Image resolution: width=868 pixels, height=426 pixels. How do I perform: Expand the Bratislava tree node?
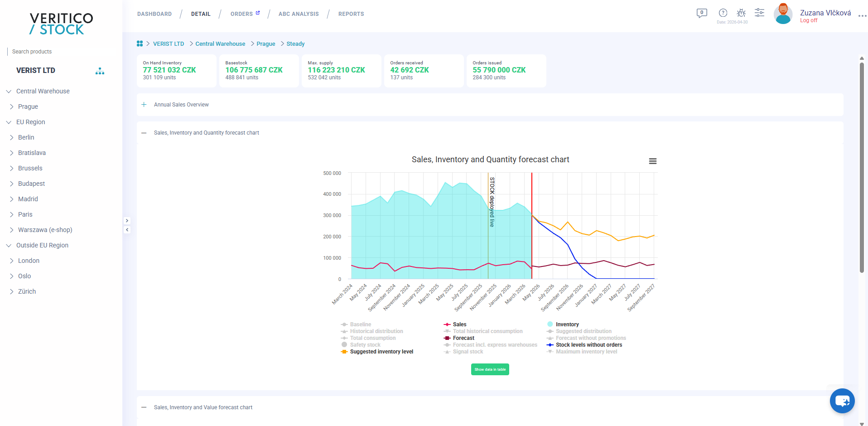point(12,153)
